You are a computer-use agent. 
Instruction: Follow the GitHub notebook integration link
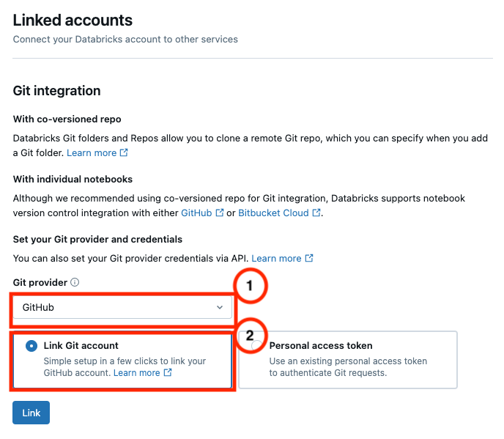197,213
